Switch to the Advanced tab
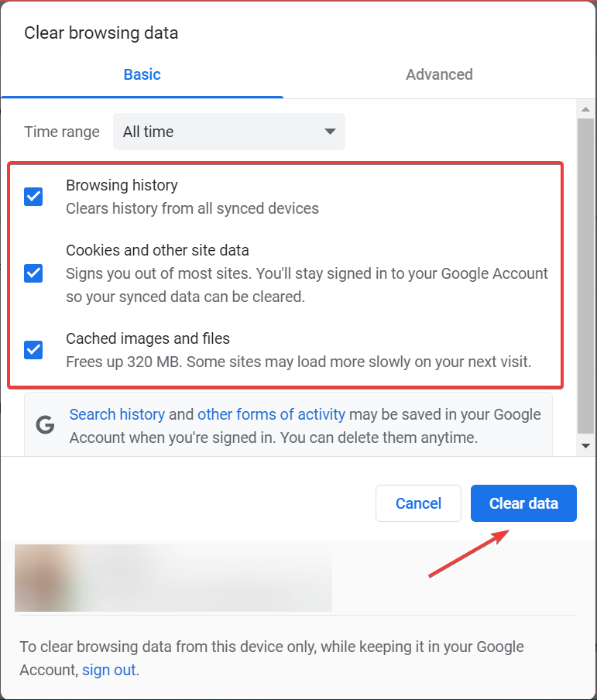 coord(439,74)
